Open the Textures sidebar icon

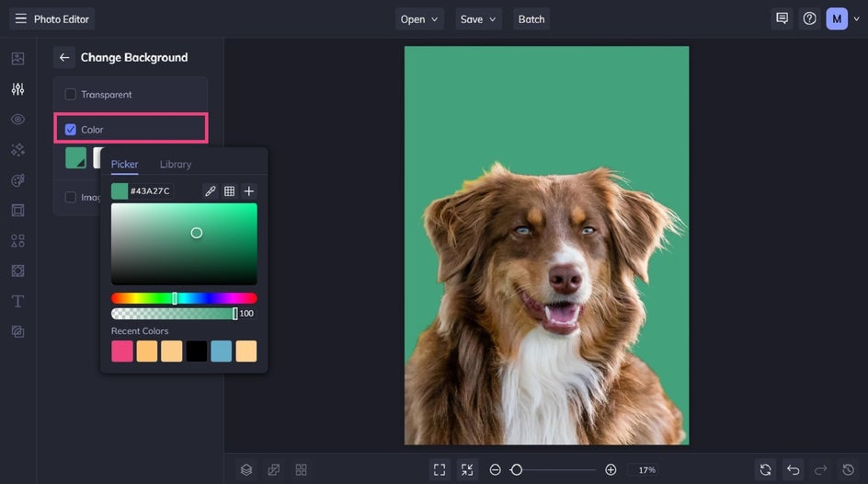pyautogui.click(x=17, y=331)
